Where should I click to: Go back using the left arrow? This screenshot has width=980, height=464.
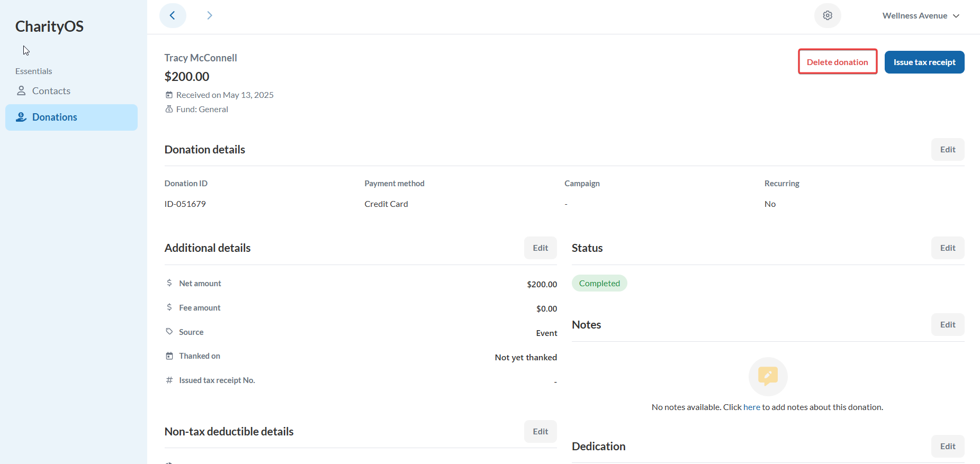(173, 15)
